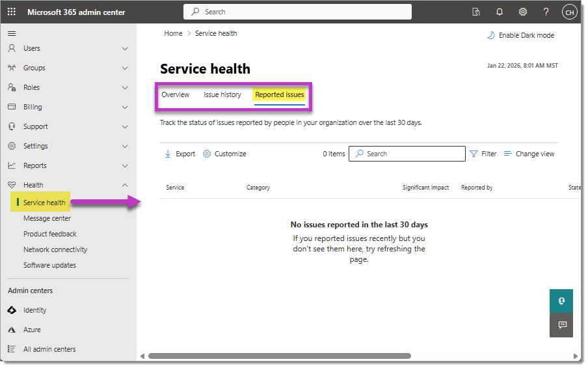The height and width of the screenshot is (368, 588).
Task: Open Software updates in sidebar
Action: (49, 265)
